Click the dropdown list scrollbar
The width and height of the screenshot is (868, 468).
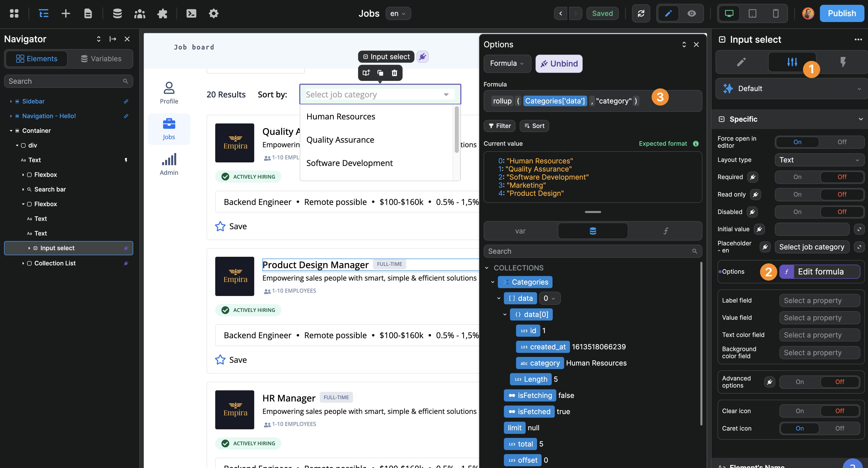click(457, 130)
